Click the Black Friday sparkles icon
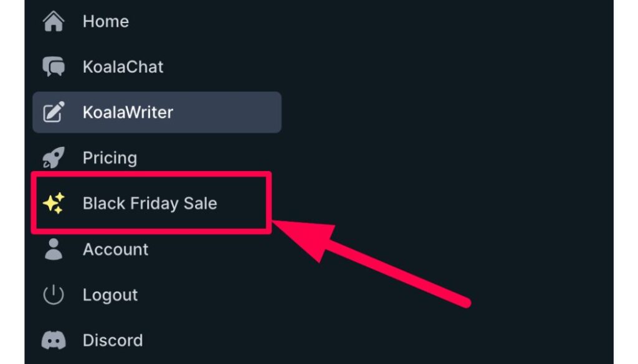The width and height of the screenshot is (638, 364). pos(53,203)
